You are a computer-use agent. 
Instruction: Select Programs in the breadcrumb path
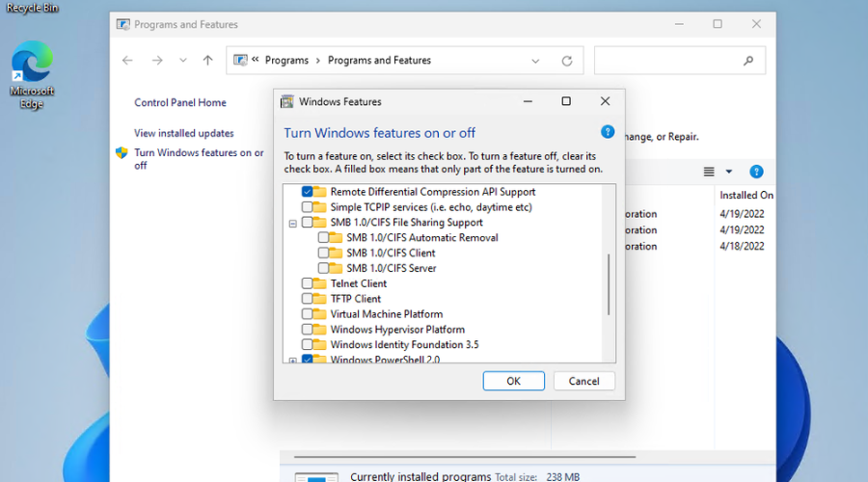[x=286, y=61]
